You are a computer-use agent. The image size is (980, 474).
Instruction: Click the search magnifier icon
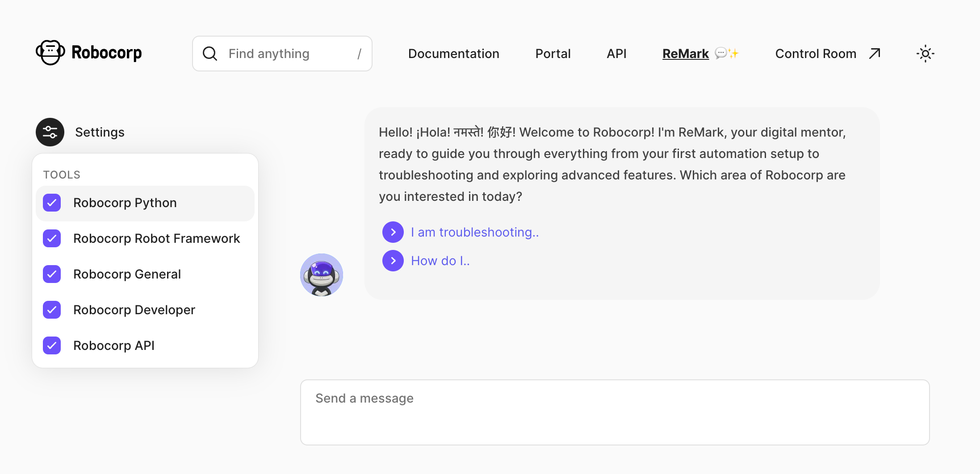coord(210,54)
